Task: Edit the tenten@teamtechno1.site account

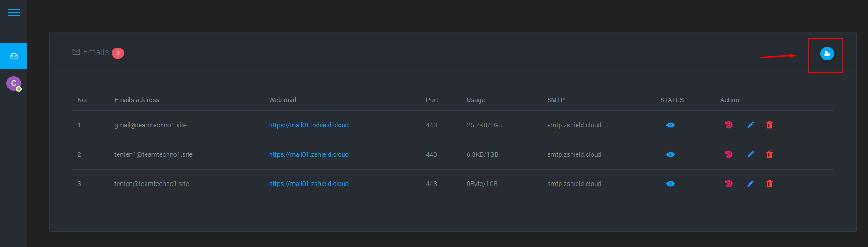Action: coord(750,183)
